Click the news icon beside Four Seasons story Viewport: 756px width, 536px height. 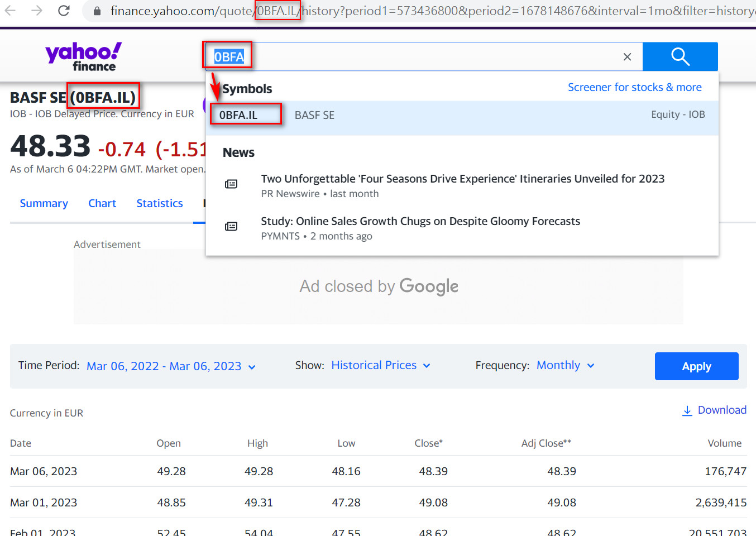click(231, 184)
